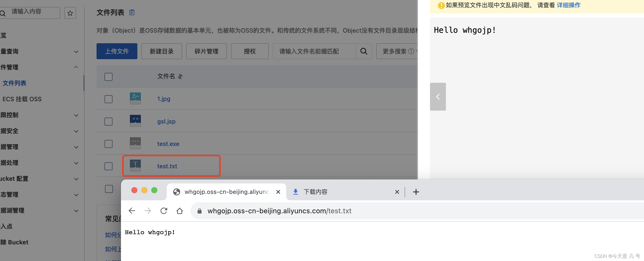Open the browser home page button
This screenshot has width=644, height=261.
pos(179,211)
